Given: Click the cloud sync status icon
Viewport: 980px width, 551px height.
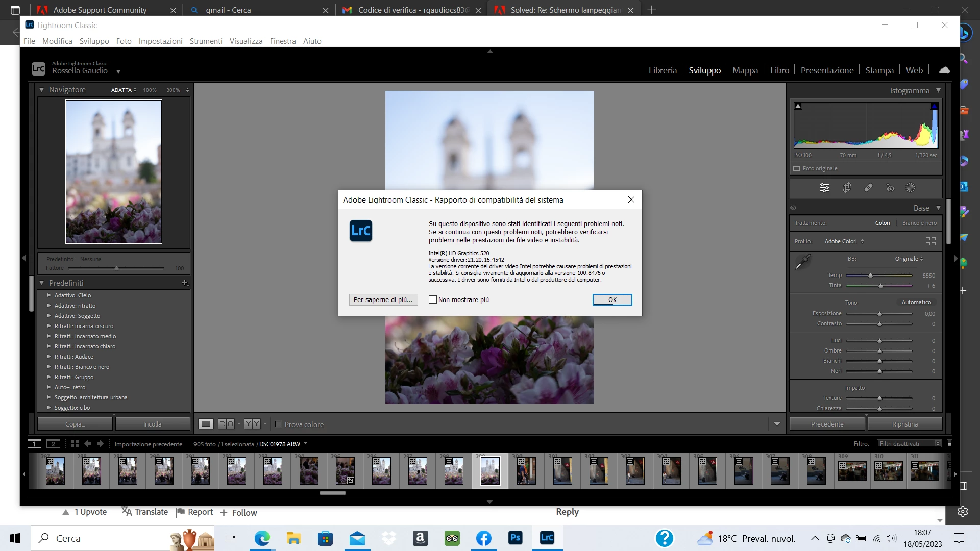Looking at the screenshot, I should click(944, 70).
